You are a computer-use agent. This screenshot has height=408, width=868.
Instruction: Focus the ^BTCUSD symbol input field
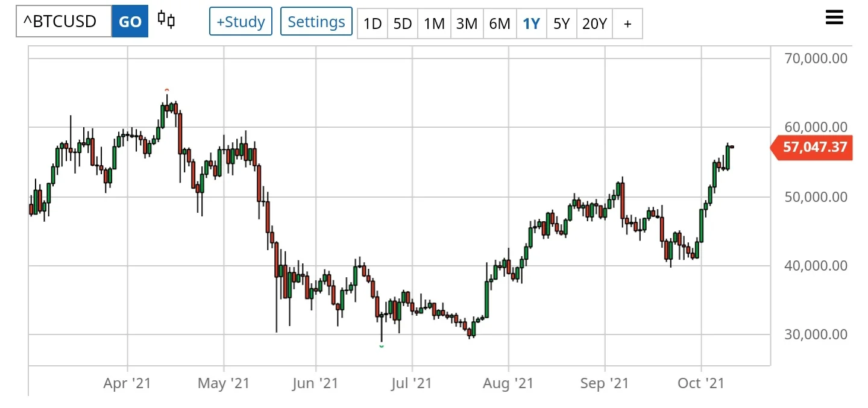pyautogui.click(x=64, y=22)
